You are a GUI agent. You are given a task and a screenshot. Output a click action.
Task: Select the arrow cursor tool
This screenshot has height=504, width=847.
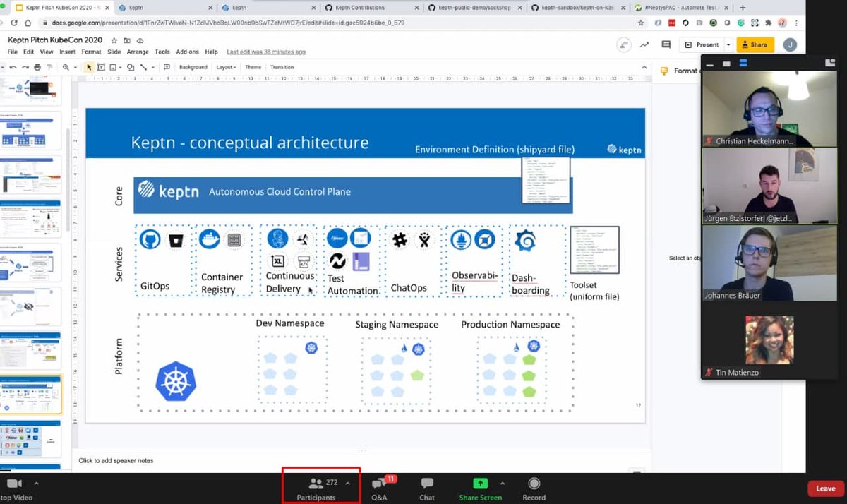(89, 67)
